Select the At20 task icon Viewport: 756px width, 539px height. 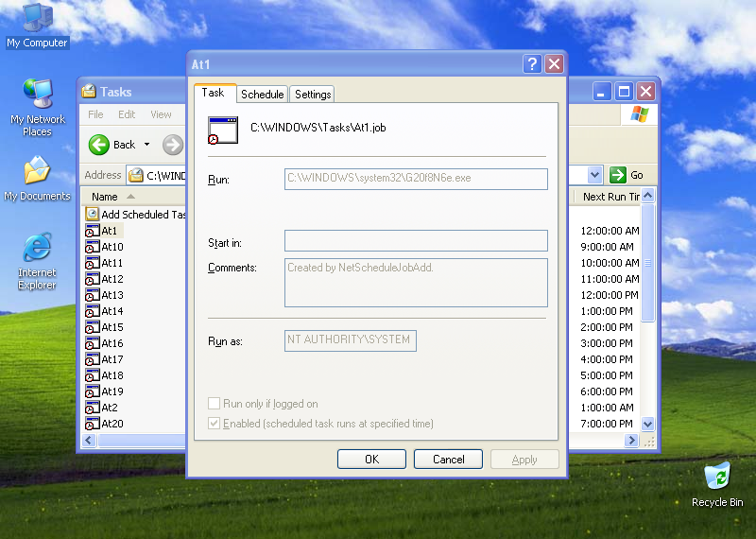click(x=92, y=424)
